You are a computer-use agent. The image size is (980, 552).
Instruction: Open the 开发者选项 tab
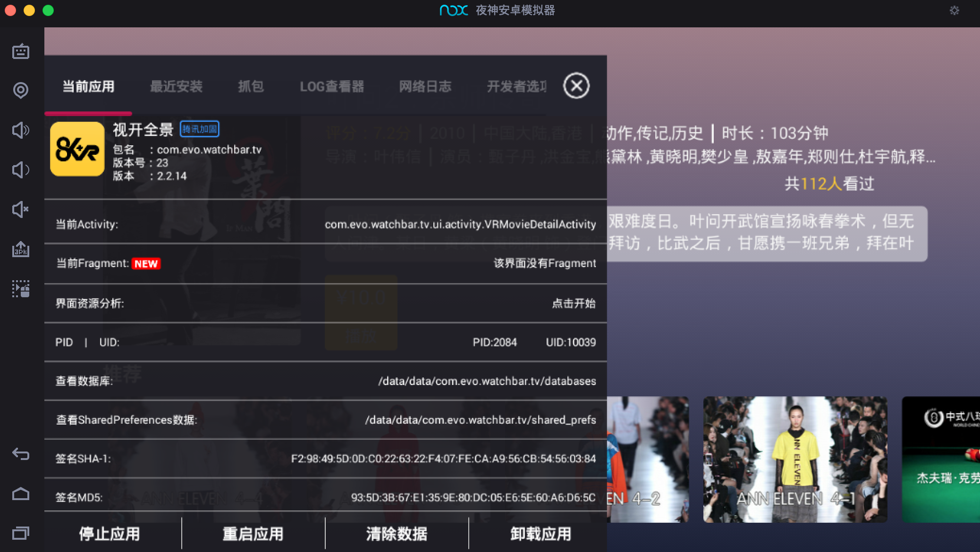517,86
